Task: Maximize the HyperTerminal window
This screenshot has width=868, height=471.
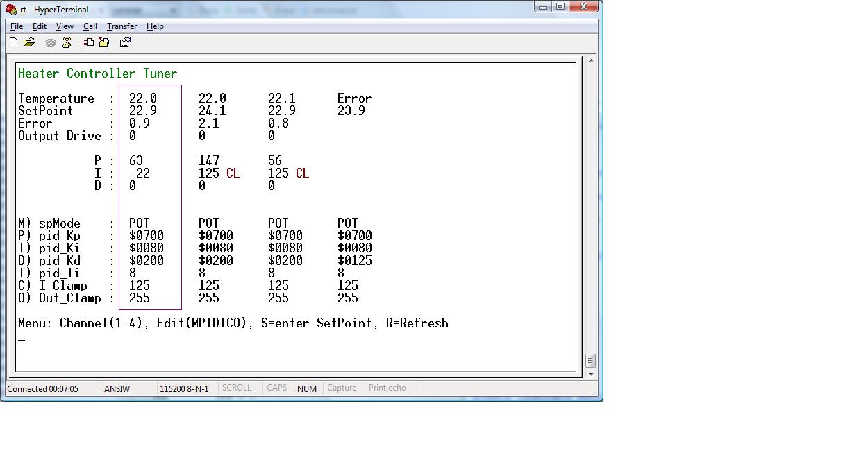Action: coord(560,7)
